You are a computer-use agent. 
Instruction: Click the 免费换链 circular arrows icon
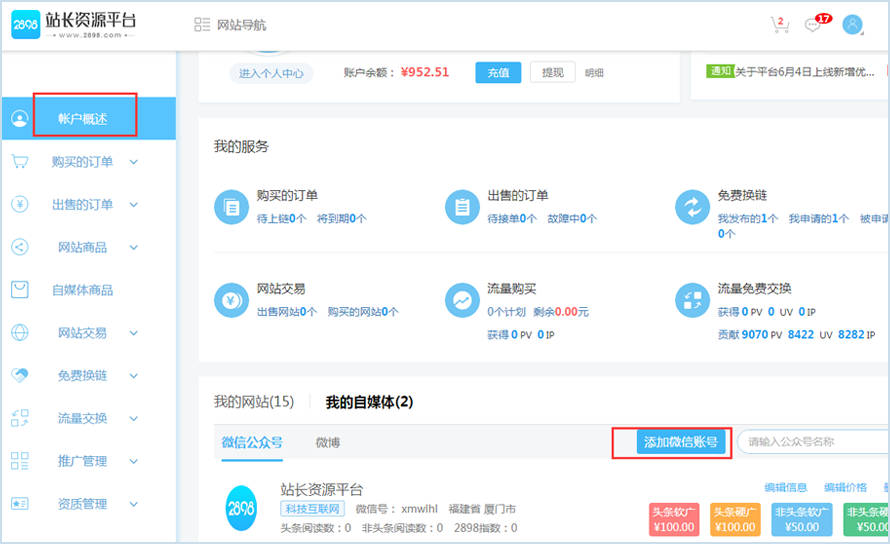click(691, 207)
